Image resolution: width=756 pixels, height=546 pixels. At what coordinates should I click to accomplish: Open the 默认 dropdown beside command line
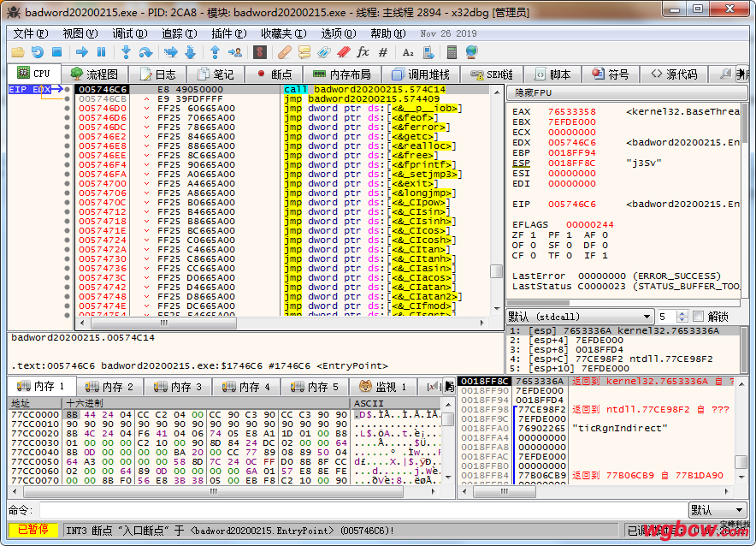coord(718,510)
